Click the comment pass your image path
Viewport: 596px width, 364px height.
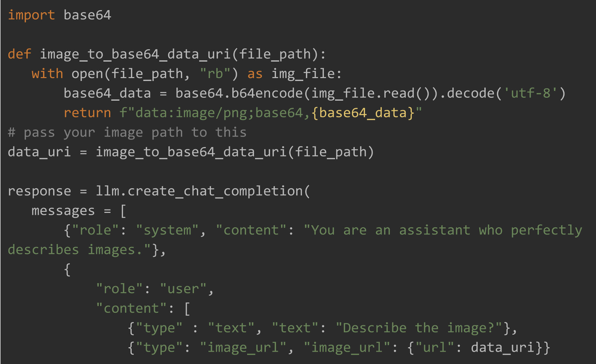[x=127, y=132]
